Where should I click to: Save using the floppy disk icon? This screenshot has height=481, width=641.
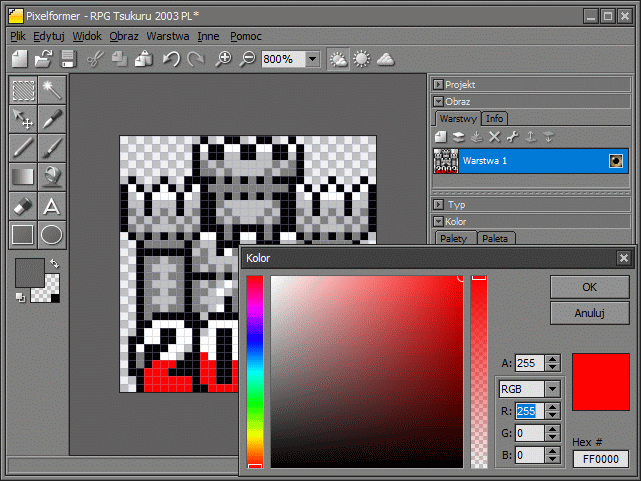(68, 59)
